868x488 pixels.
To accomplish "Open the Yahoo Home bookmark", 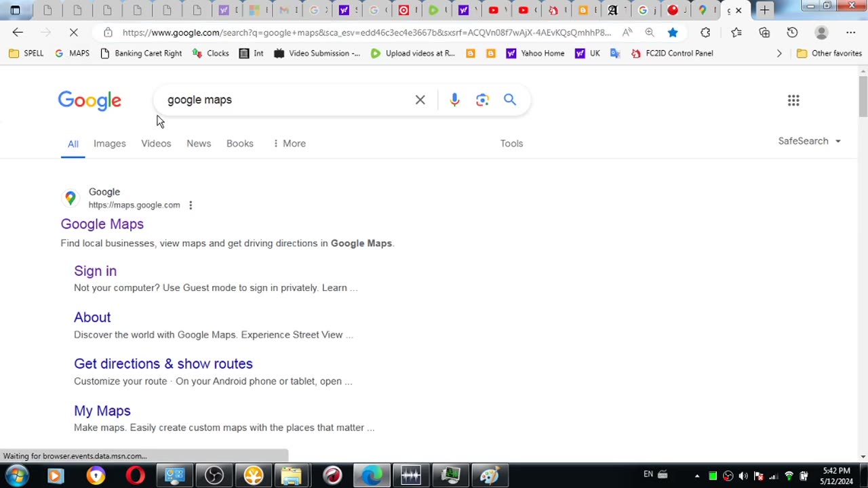I will coord(535,53).
